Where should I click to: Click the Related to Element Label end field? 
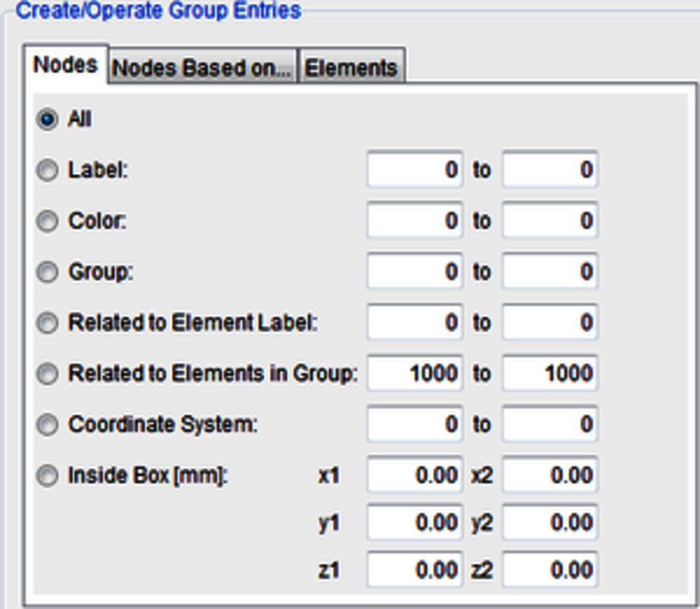pos(549,323)
